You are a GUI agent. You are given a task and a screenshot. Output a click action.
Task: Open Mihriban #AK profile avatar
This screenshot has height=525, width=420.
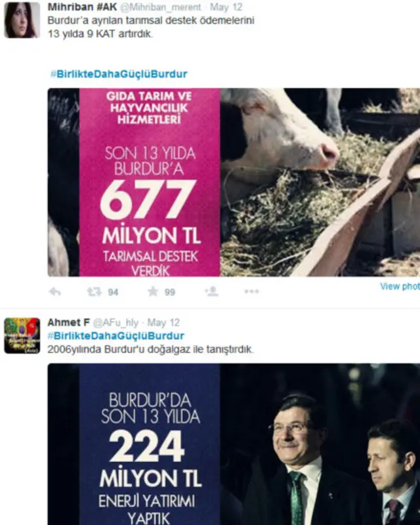tap(22, 20)
